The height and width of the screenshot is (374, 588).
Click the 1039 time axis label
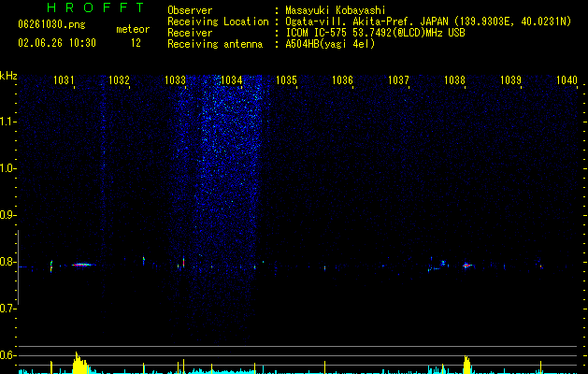click(x=510, y=79)
